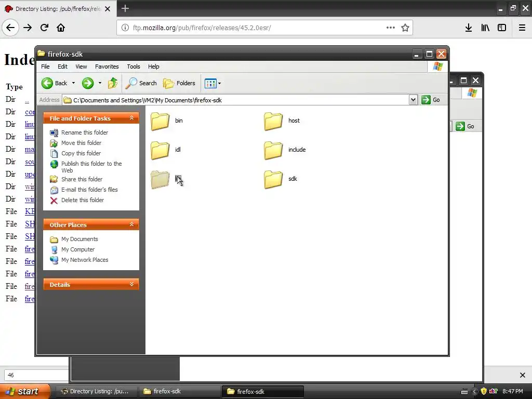Click the security shield tray icon

point(484,391)
